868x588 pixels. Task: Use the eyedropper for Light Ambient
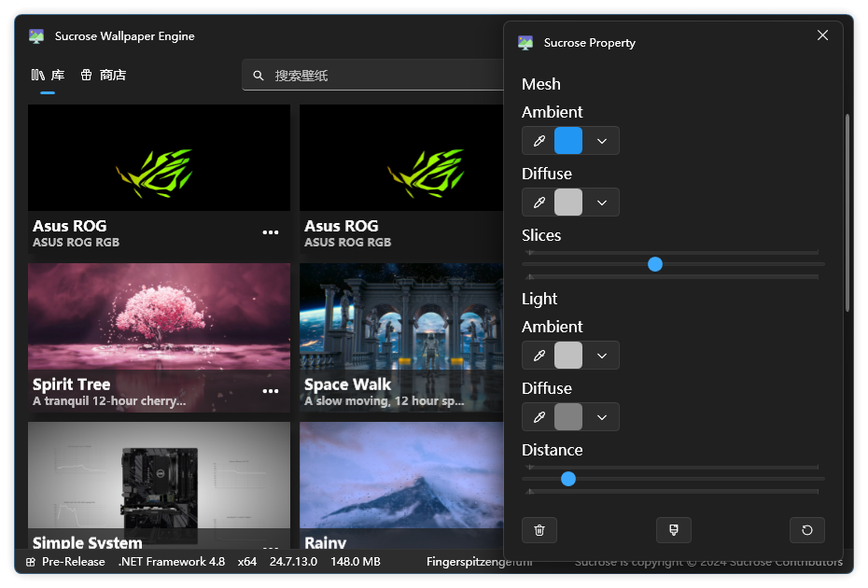coord(539,356)
